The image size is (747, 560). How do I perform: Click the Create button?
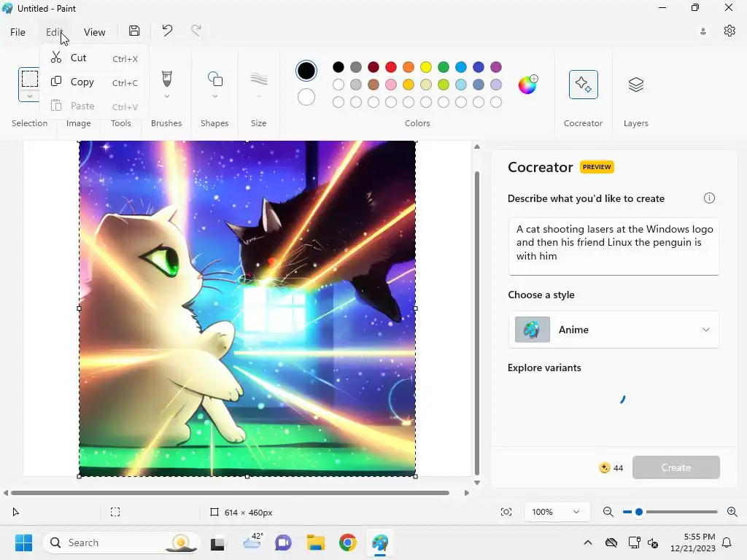[x=676, y=467]
